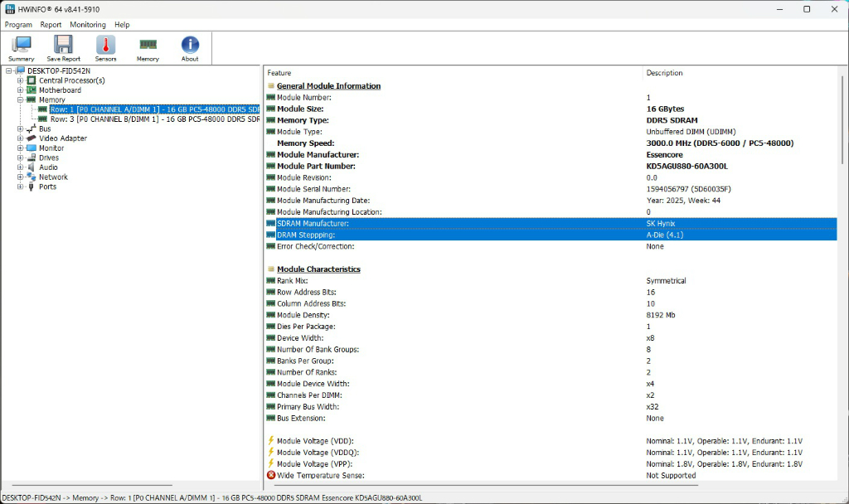
Task: Click the Module Density row
Action: (551, 315)
